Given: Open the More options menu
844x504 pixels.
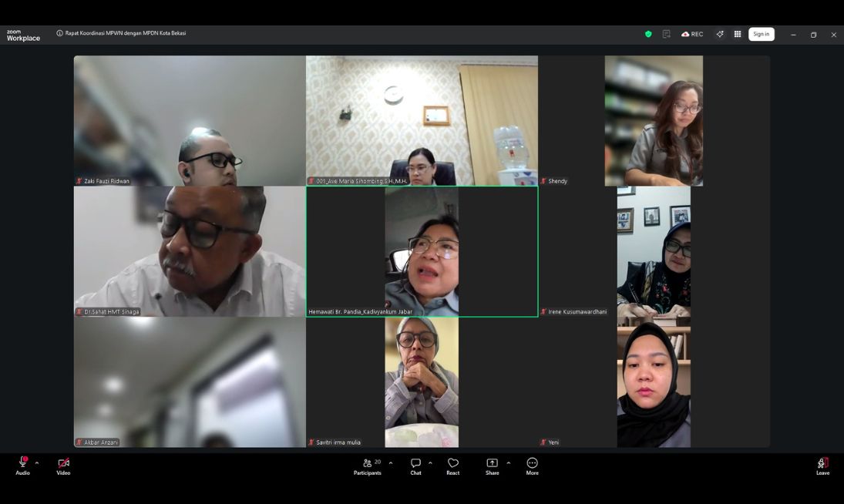Looking at the screenshot, I should tap(532, 465).
